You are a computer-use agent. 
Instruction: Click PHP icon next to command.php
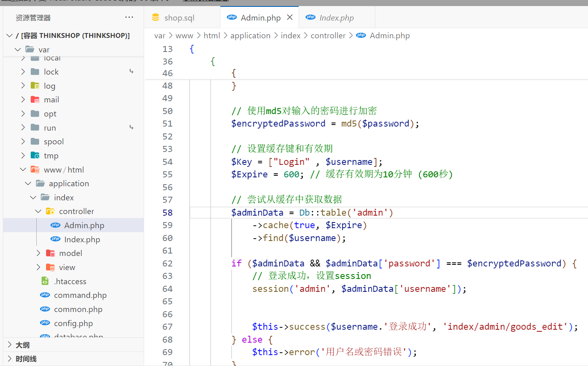click(x=45, y=295)
